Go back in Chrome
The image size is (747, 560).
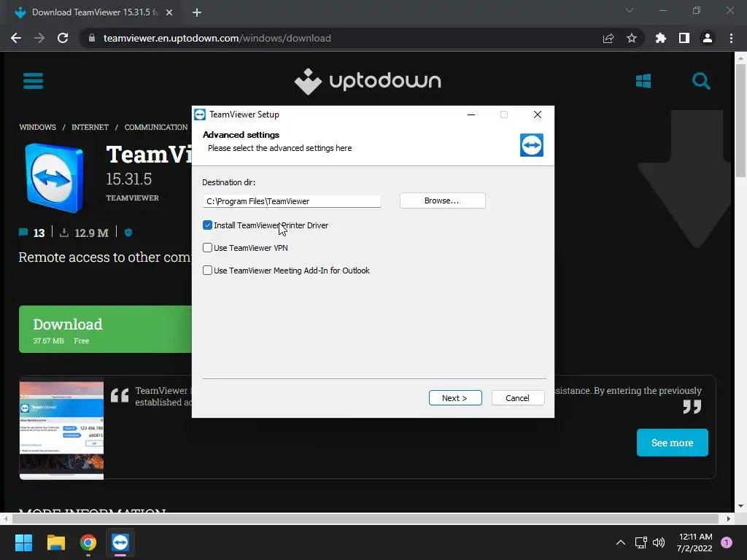[16, 38]
